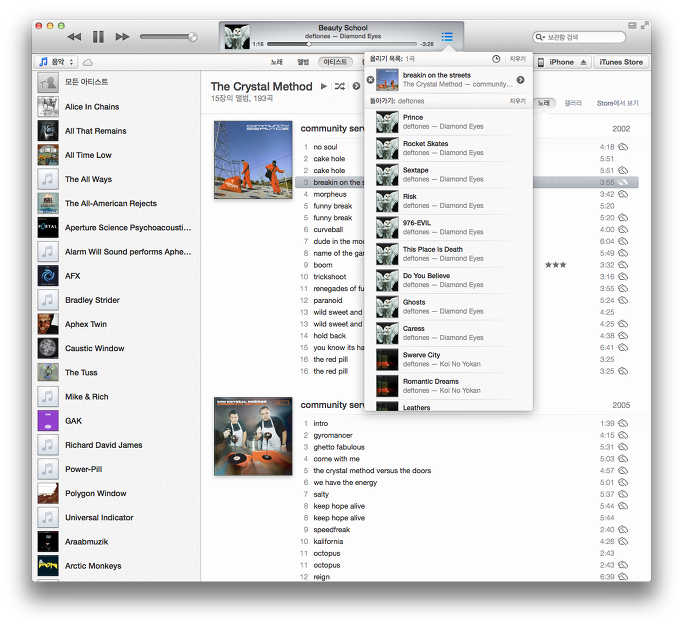
Task: Click the iCloud icon beside the 음악 selector
Action: click(x=88, y=62)
